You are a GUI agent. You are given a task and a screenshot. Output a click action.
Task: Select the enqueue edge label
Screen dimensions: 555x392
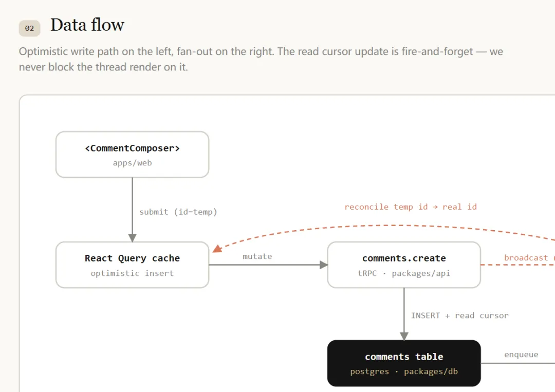pyautogui.click(x=521, y=354)
